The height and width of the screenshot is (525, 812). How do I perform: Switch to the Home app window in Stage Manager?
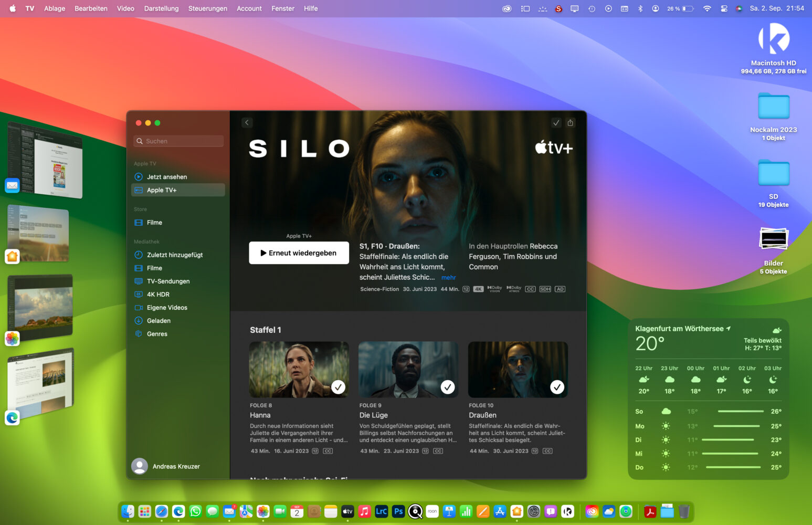pyautogui.click(x=38, y=234)
